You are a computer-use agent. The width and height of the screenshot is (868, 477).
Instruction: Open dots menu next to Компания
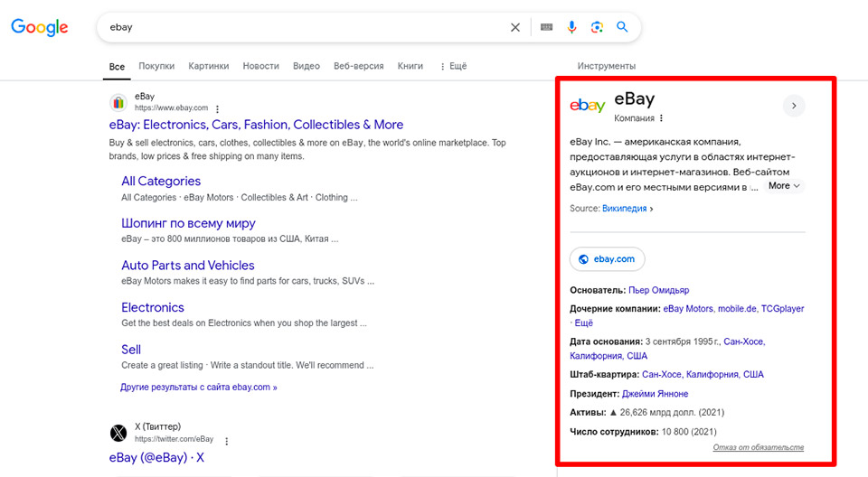click(x=662, y=118)
